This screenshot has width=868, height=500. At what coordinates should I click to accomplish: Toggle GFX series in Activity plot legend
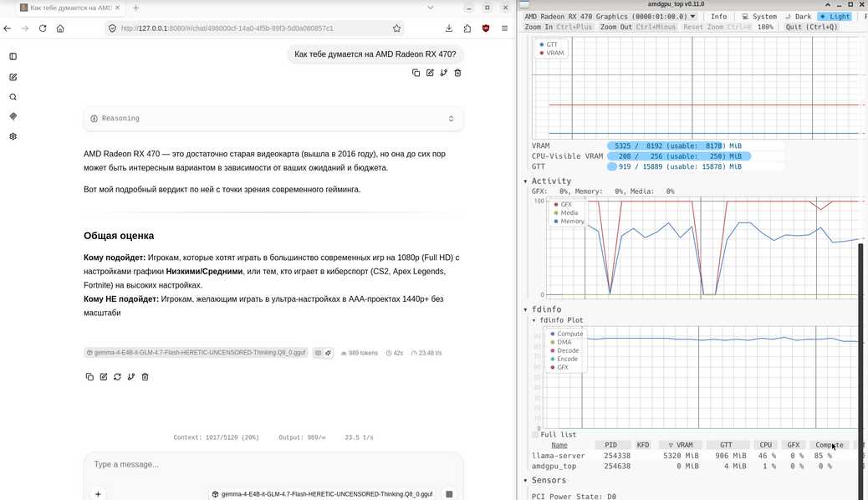pos(563,204)
